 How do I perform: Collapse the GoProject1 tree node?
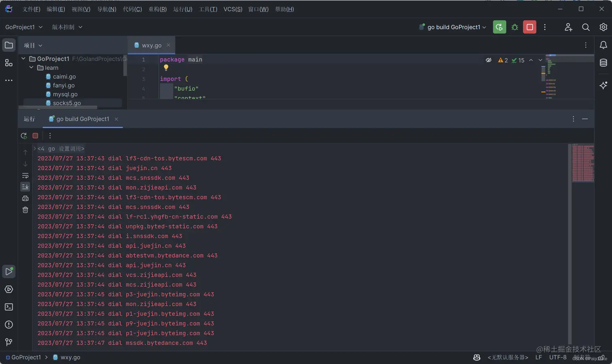pos(23,59)
